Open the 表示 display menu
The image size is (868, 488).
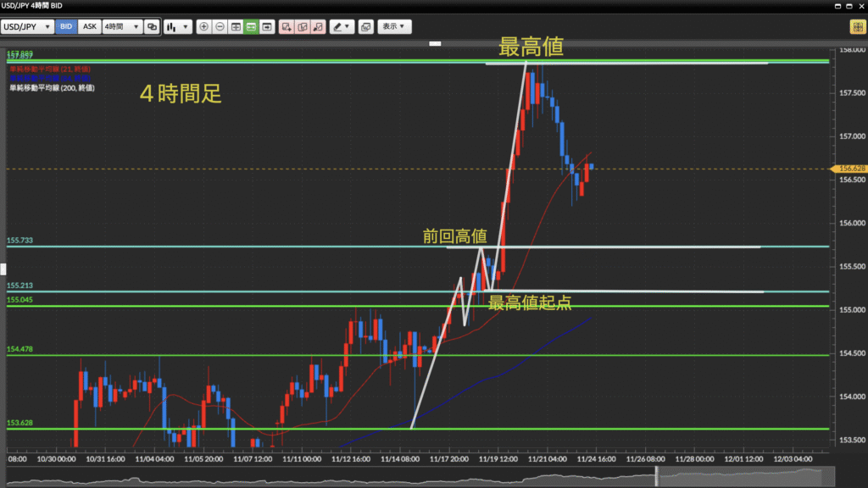point(394,27)
